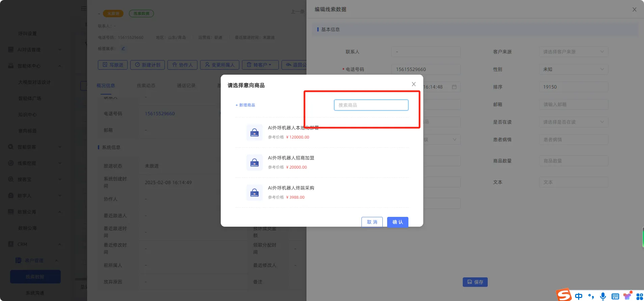
Task: Click the ¥120000.00 reference price
Action: (x=297, y=137)
